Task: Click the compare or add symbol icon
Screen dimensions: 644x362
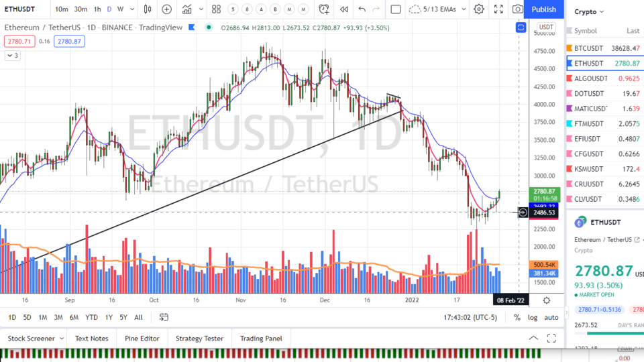Action: click(166, 9)
